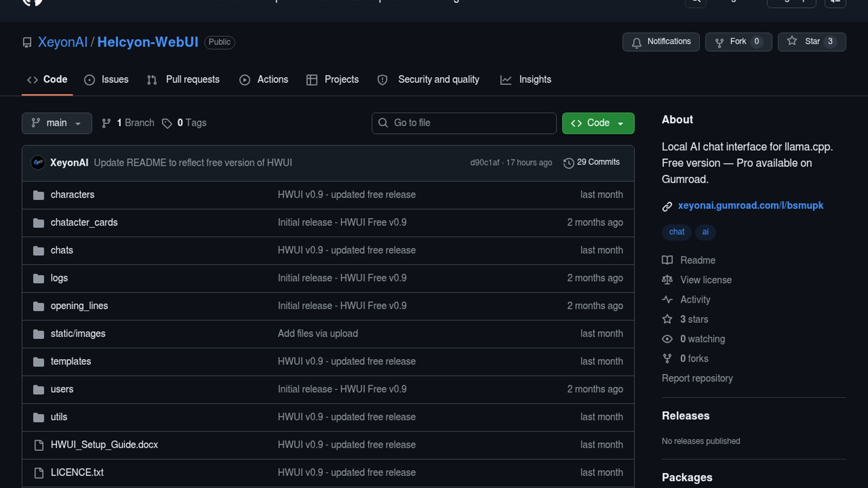Click the Notifications bell button
Image resolution: width=868 pixels, height=488 pixels.
660,42
